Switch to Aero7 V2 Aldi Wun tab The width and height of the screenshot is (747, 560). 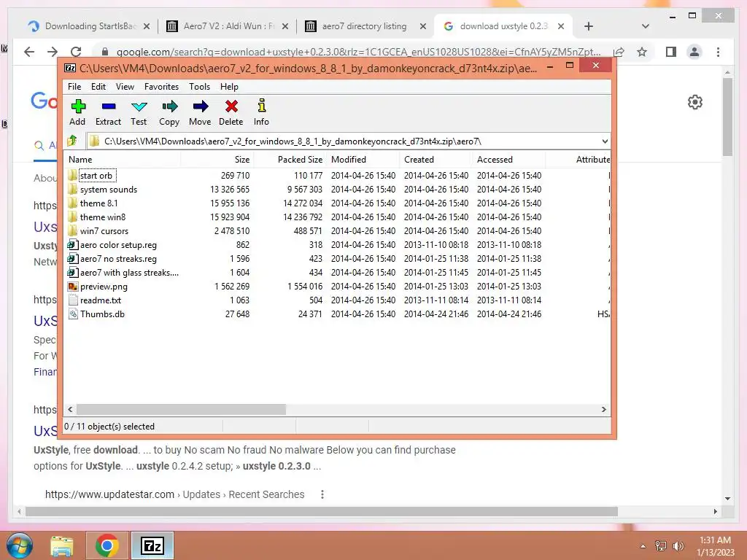(228, 26)
